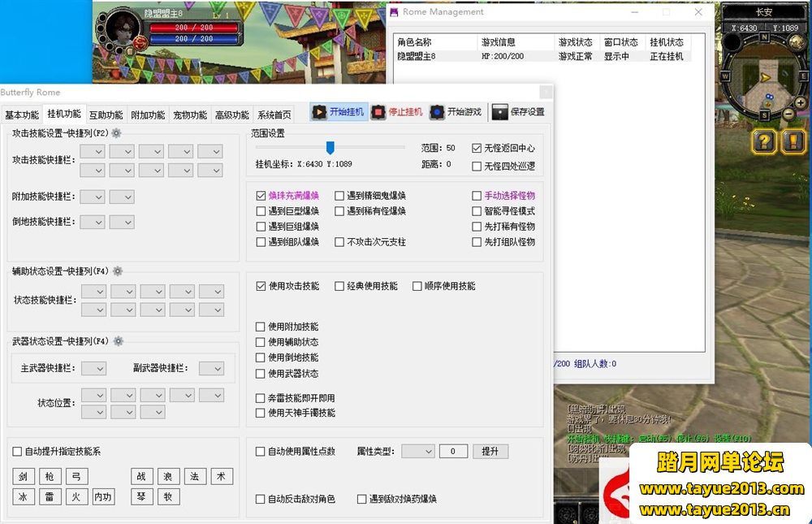Open first 附加技能快捷栏 dropdown
Screen dimensions: 812x524
click(x=93, y=197)
